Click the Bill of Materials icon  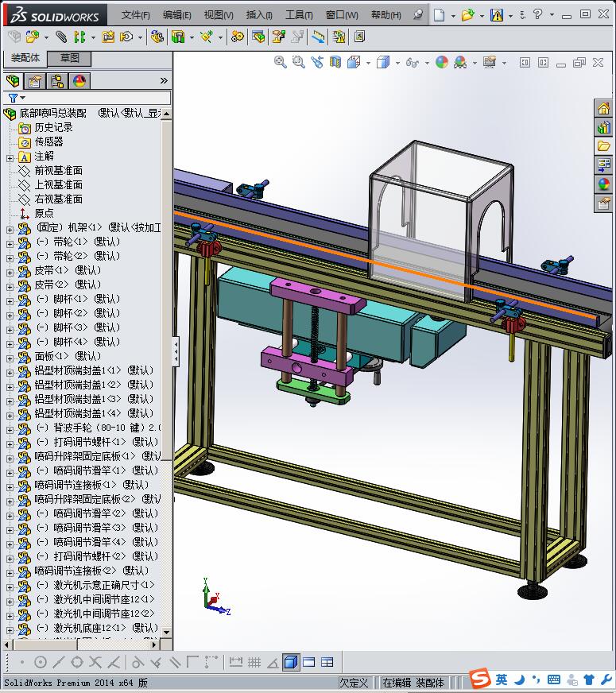pos(258,37)
